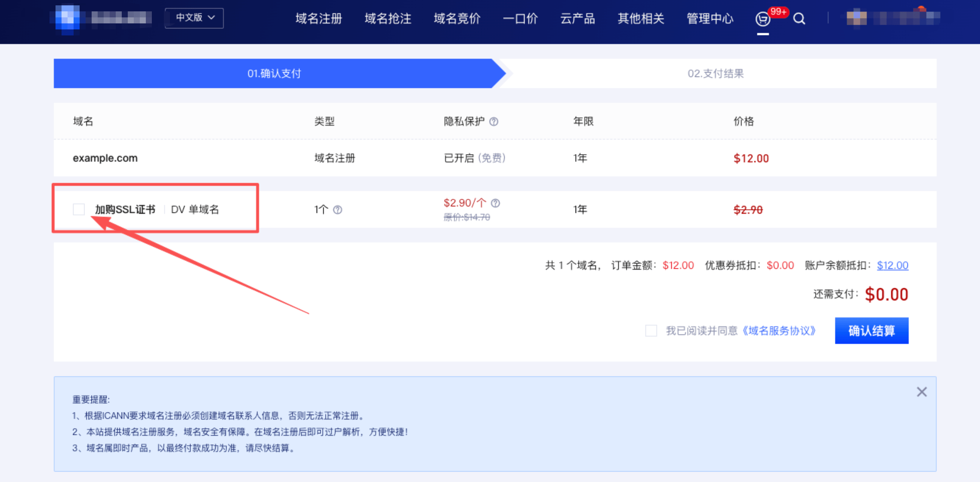980x482 pixels.
Task: Click the 确认结算 button
Action: point(871,331)
